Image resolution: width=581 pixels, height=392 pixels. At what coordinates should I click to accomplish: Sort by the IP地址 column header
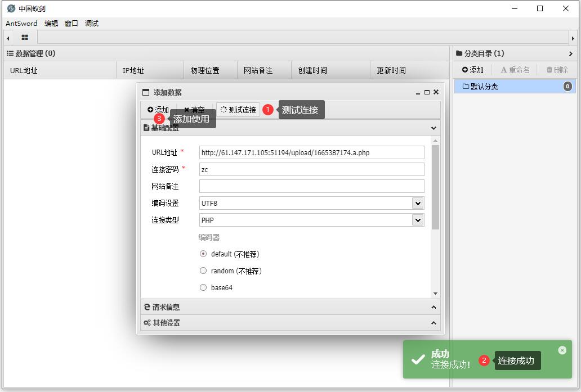pyautogui.click(x=150, y=70)
